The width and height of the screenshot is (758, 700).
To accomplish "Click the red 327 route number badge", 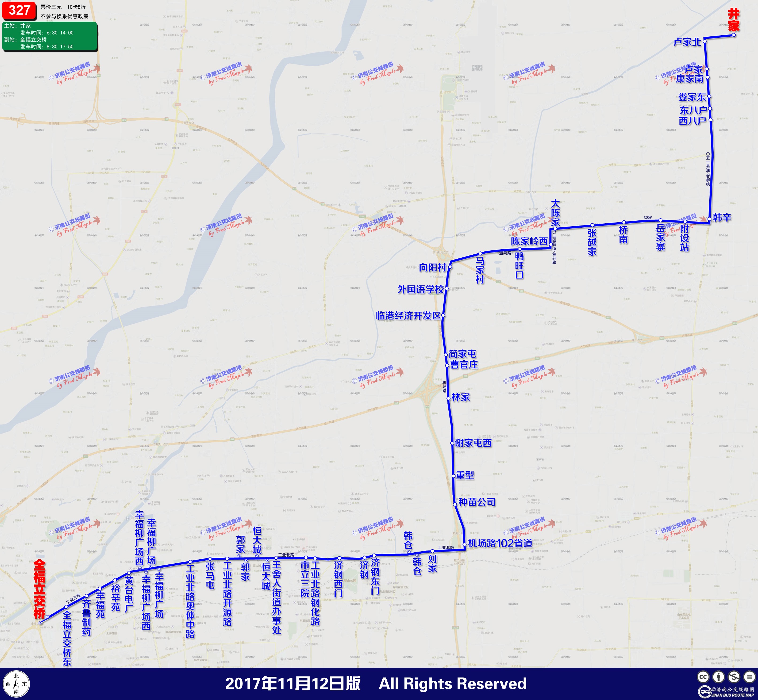I will coord(19,11).
